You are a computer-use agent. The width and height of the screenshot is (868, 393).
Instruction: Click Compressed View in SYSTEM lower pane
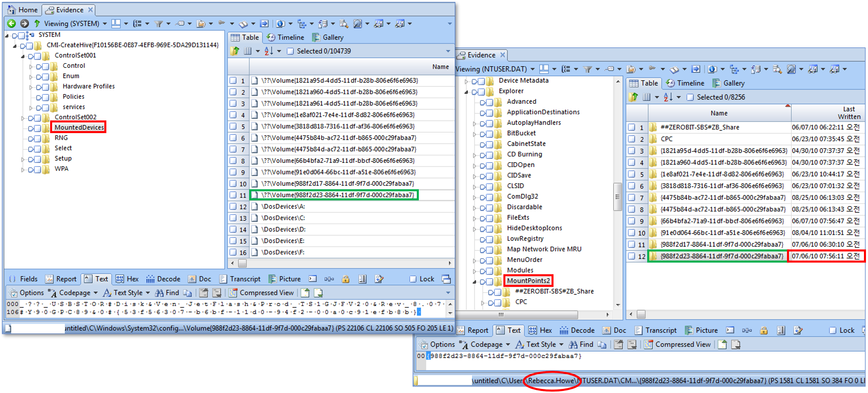[x=261, y=292]
